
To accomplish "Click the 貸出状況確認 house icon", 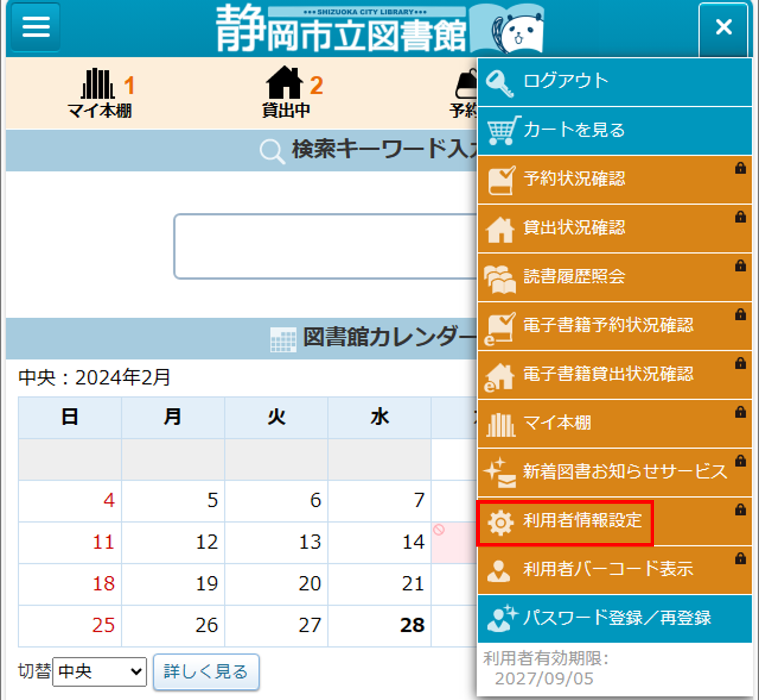I will [500, 230].
